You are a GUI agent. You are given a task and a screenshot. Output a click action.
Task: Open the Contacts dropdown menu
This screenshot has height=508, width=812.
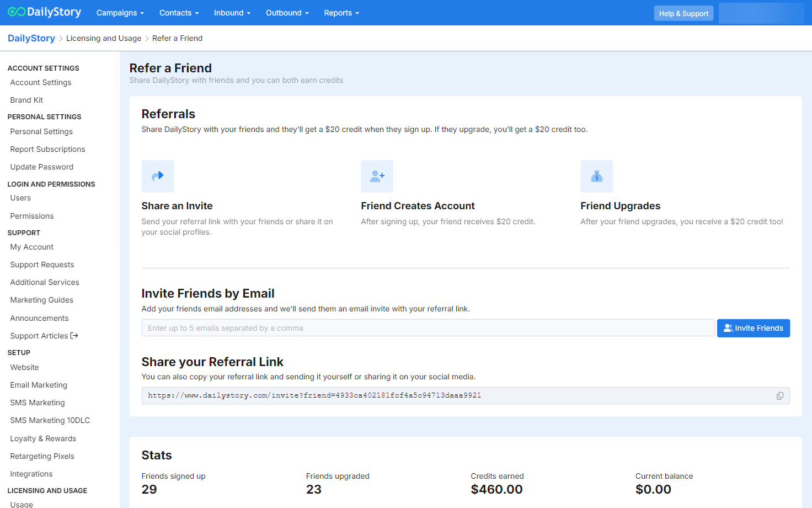tap(179, 13)
